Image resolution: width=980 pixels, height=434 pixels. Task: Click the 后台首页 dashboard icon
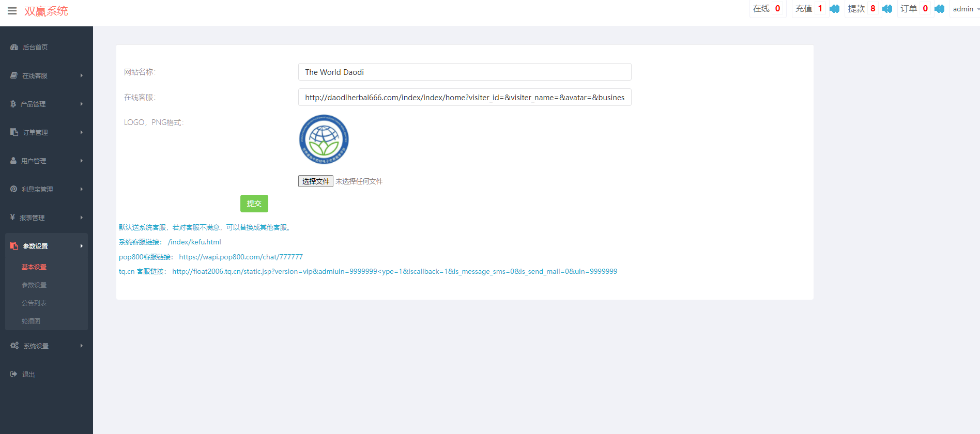tap(14, 47)
